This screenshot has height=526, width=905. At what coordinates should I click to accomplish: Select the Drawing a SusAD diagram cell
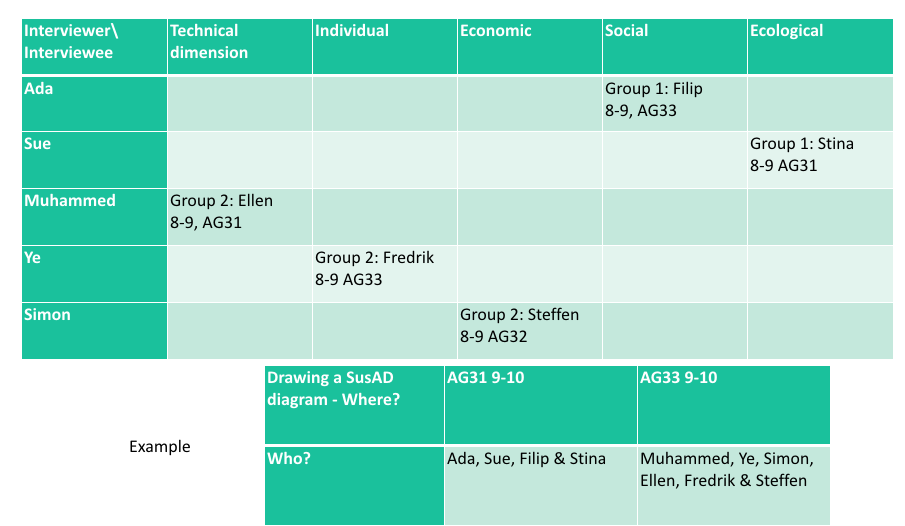tap(354, 405)
